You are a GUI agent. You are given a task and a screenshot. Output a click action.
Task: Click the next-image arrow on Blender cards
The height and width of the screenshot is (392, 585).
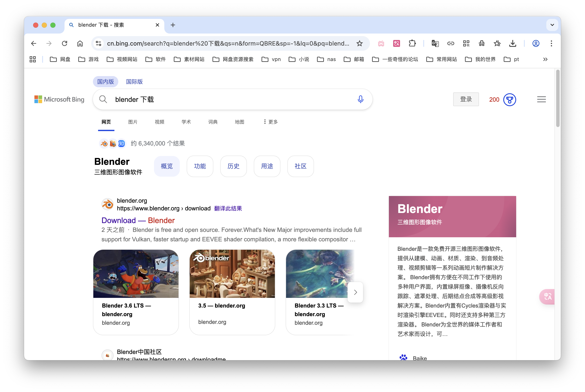[x=355, y=292]
